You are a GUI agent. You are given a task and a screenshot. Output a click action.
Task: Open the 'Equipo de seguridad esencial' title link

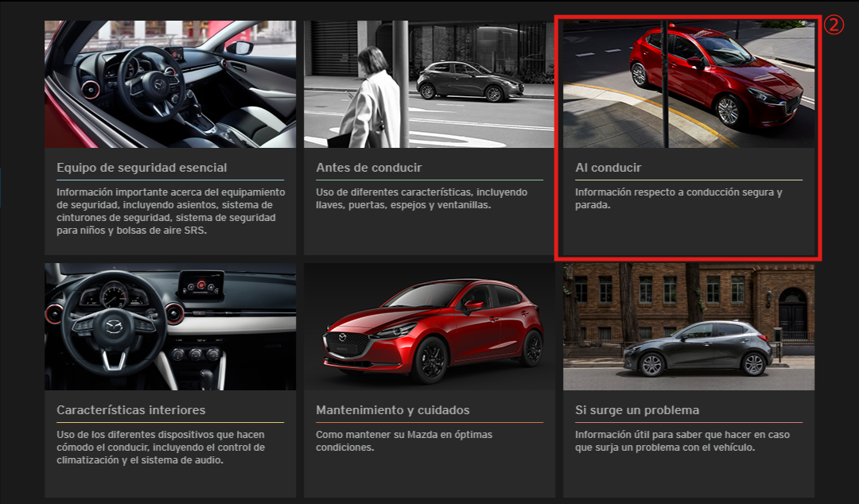[142, 168]
